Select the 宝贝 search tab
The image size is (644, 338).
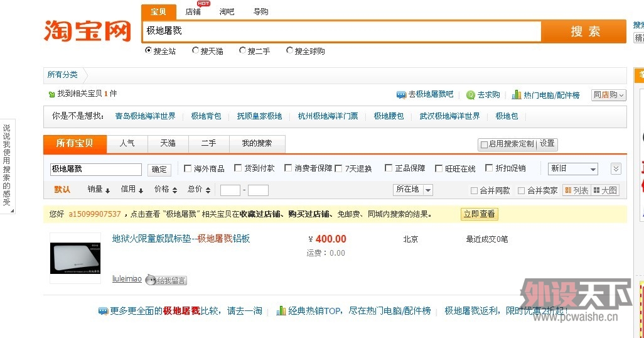[x=159, y=12]
